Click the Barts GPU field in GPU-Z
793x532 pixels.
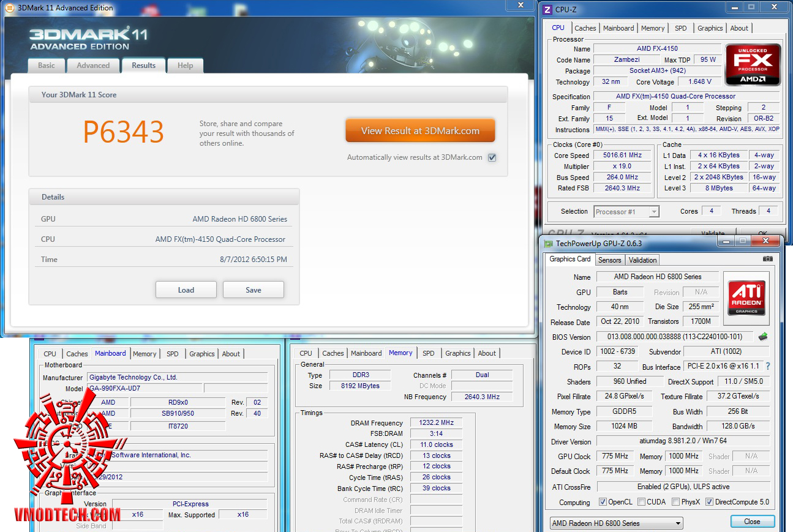point(620,292)
